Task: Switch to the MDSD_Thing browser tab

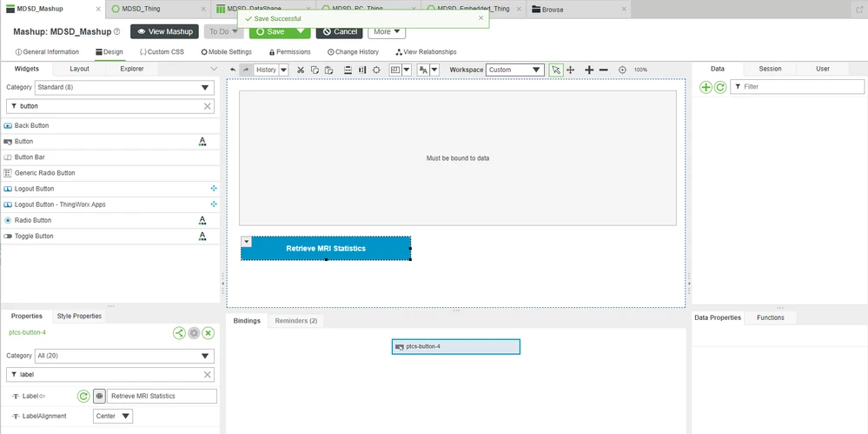Action: (158, 9)
